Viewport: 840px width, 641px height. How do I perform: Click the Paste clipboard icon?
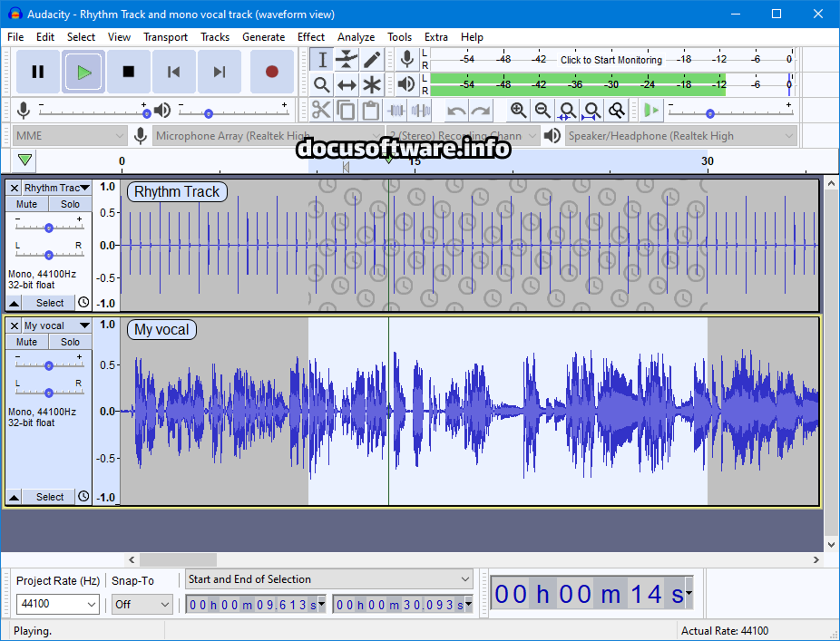[x=370, y=111]
